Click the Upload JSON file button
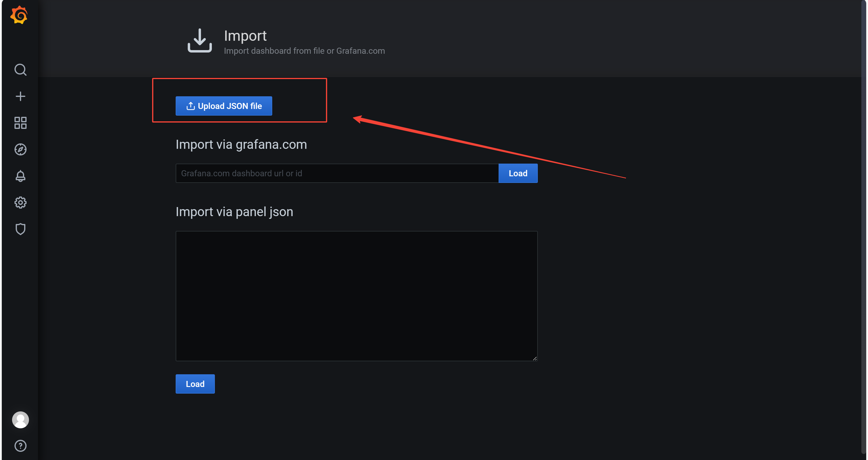The height and width of the screenshot is (460, 868). click(224, 106)
